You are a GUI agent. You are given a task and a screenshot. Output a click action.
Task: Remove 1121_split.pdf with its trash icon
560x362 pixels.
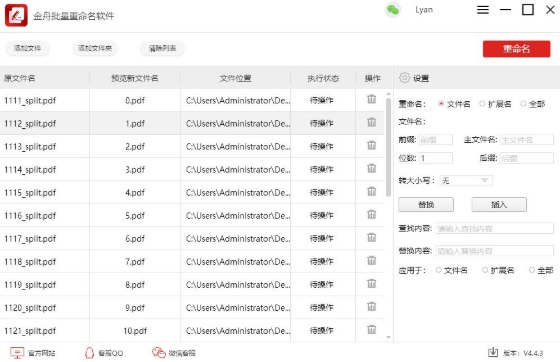pyautogui.click(x=371, y=329)
